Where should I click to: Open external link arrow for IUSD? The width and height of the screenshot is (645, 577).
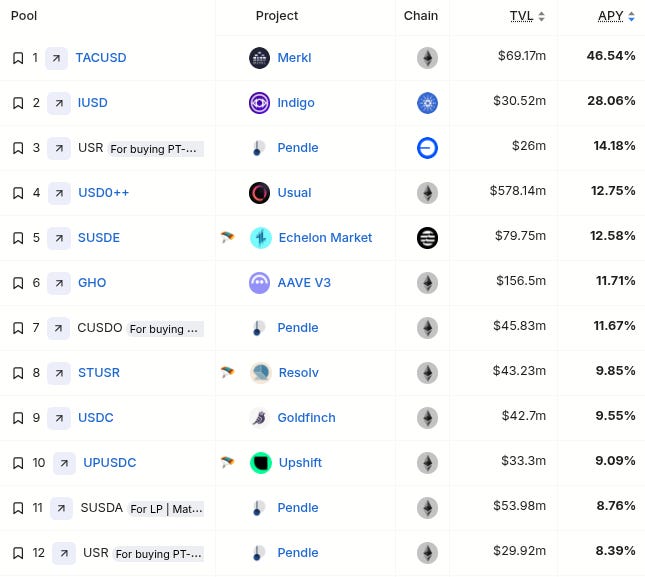tap(59, 103)
